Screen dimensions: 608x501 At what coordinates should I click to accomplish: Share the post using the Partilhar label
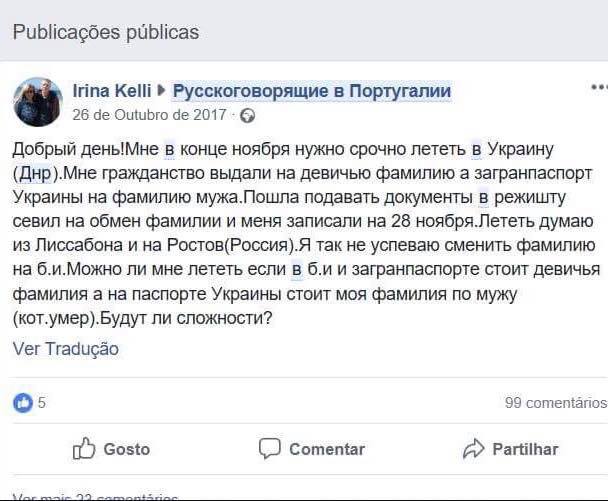pyautogui.click(x=525, y=449)
